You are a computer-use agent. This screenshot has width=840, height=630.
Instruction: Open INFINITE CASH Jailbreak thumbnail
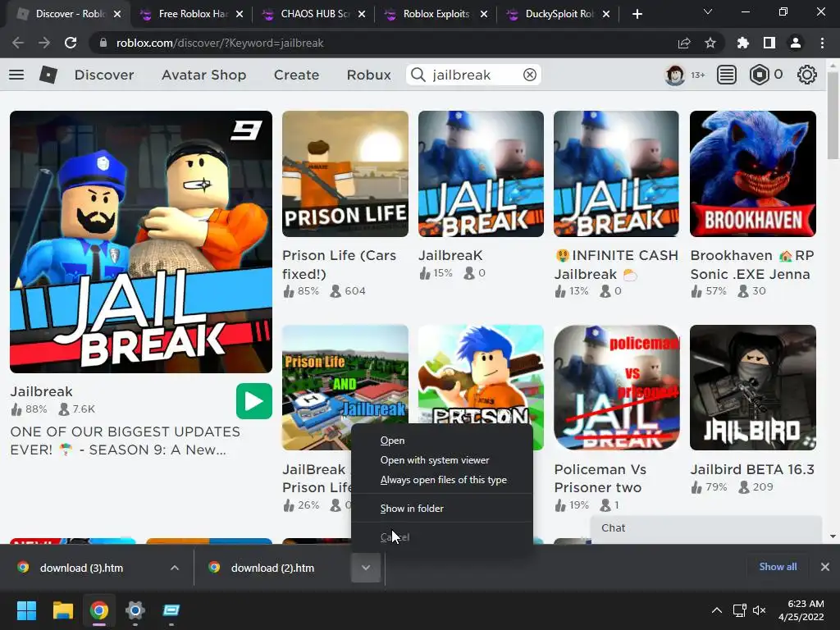tap(616, 174)
